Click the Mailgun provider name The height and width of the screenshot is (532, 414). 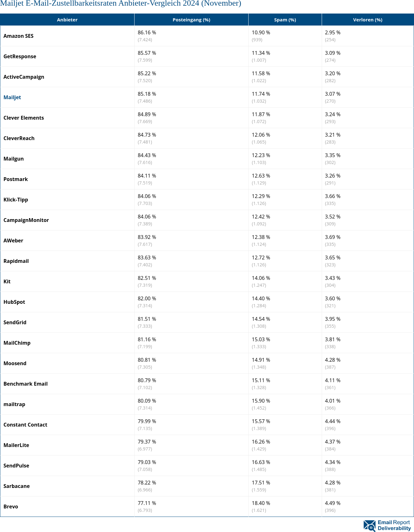(x=14, y=159)
